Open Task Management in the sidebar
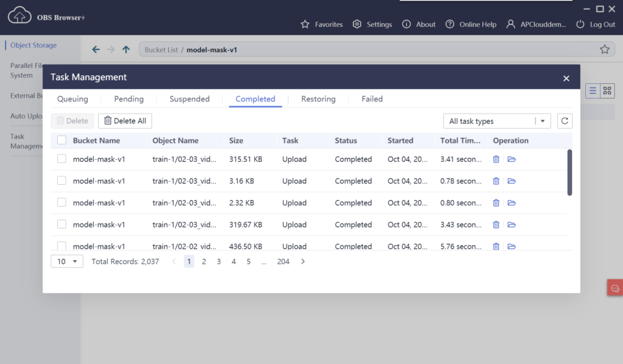 click(x=26, y=141)
